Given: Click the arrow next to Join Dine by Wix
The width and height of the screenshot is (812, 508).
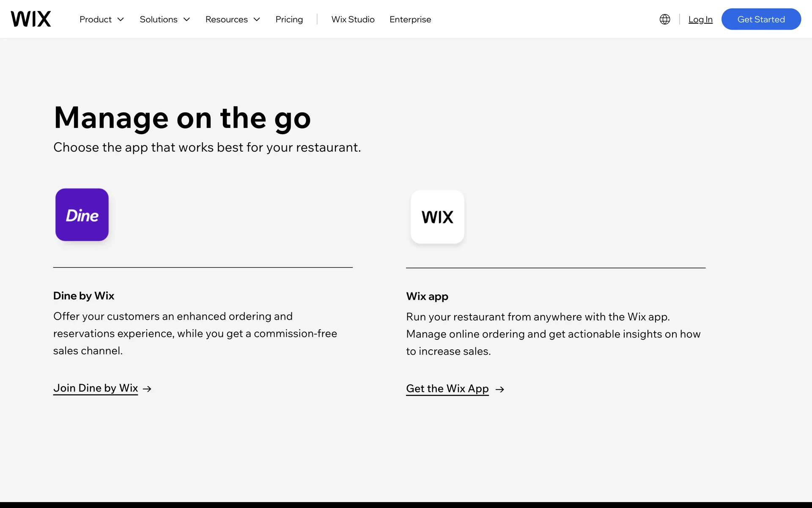Looking at the screenshot, I should [x=147, y=389].
